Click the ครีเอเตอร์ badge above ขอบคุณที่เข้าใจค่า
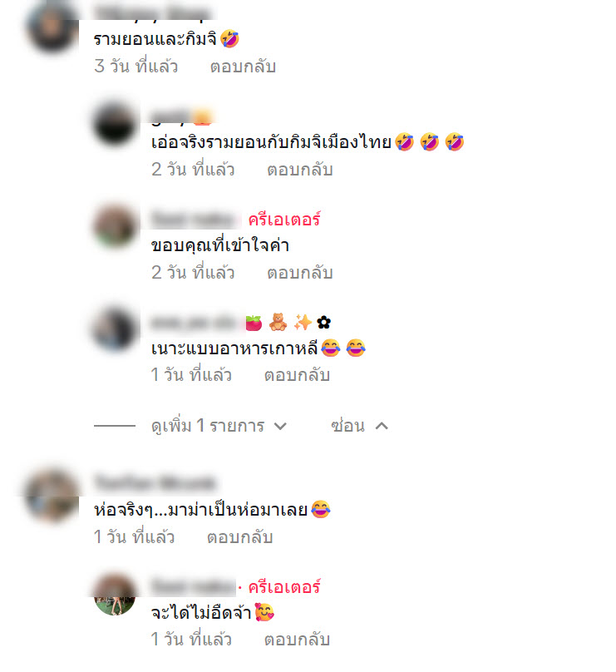 [x=284, y=220]
